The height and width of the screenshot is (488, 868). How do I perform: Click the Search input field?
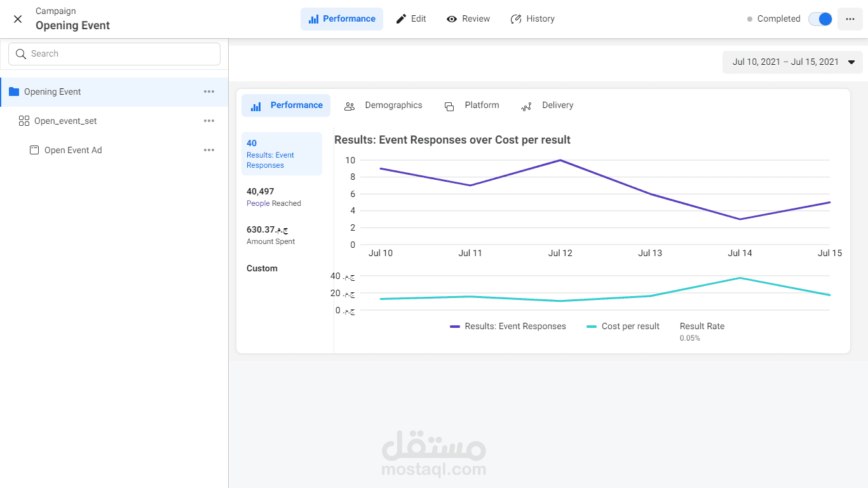click(114, 54)
